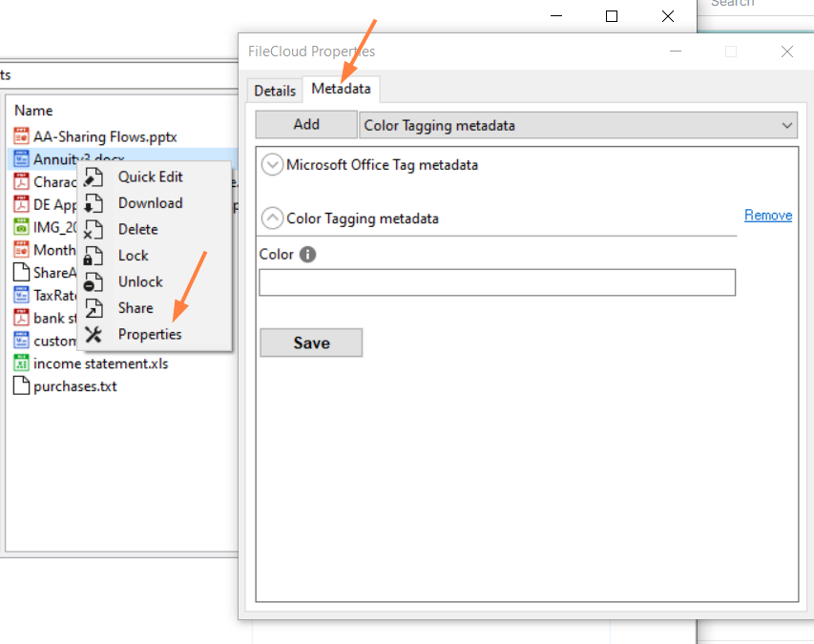Click the Properties wrench icon
The width and height of the screenshot is (814, 644).
click(94, 335)
